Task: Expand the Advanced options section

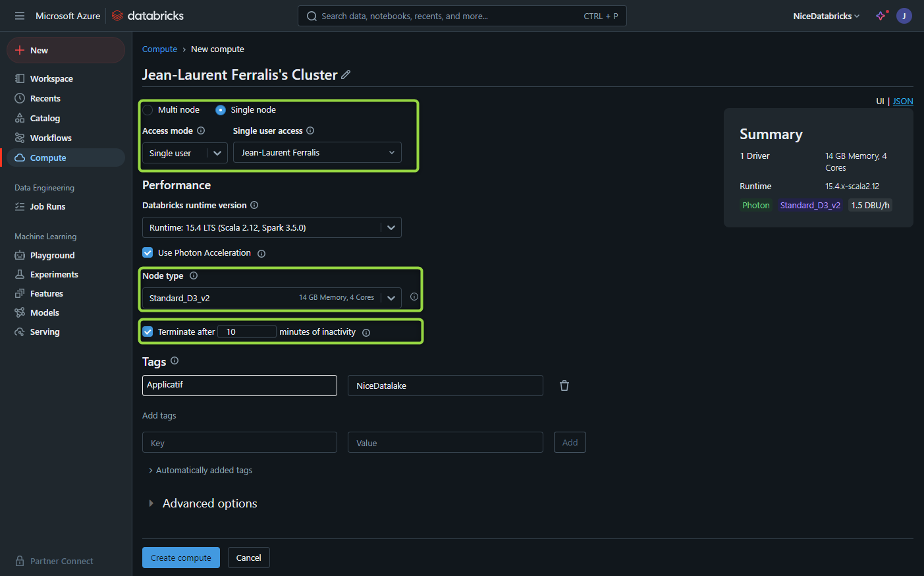Action: tap(202, 504)
